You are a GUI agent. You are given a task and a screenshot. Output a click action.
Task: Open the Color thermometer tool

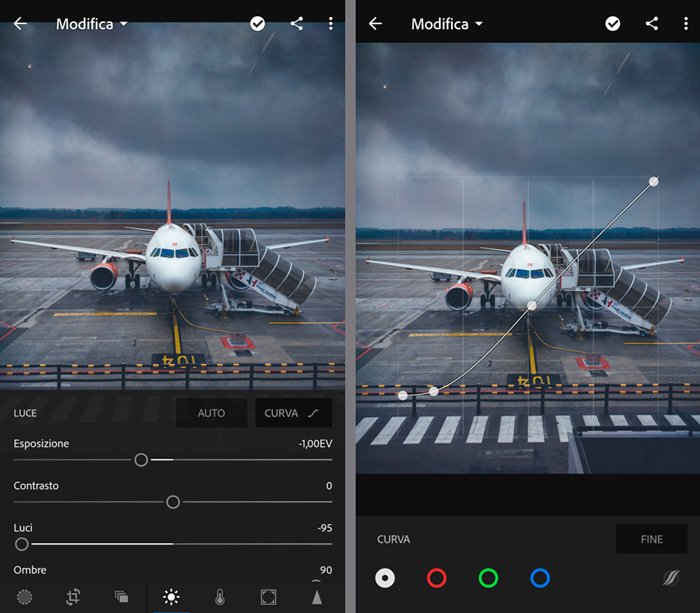[x=220, y=597]
